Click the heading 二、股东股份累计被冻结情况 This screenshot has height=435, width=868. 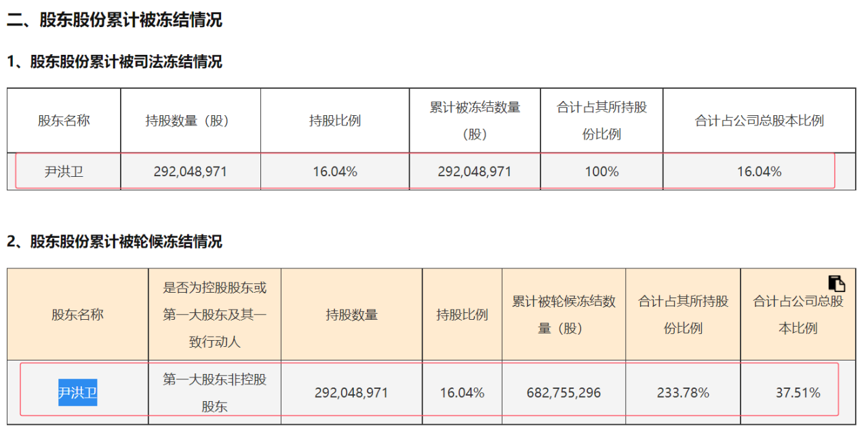coord(115,20)
